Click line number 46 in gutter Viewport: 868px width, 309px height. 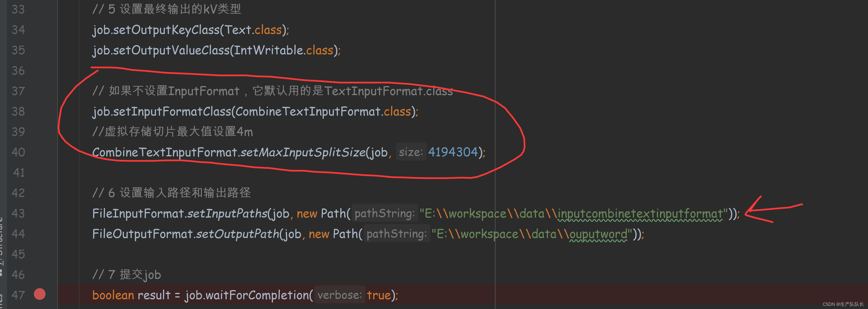[x=18, y=275]
